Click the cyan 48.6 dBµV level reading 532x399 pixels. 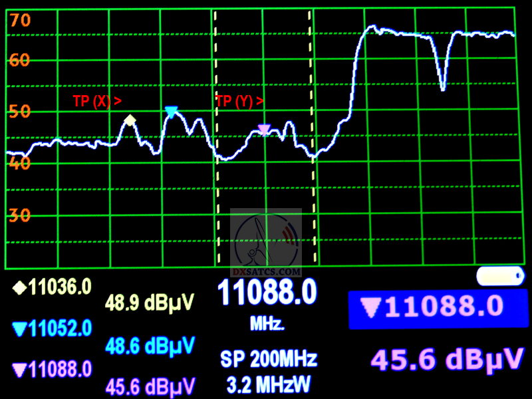[150, 344]
